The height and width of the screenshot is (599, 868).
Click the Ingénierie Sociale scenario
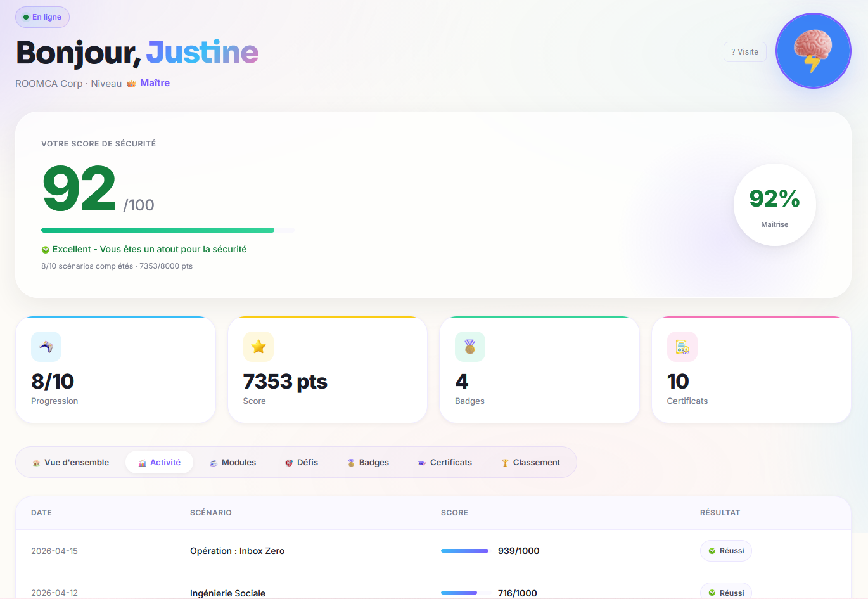click(x=228, y=593)
